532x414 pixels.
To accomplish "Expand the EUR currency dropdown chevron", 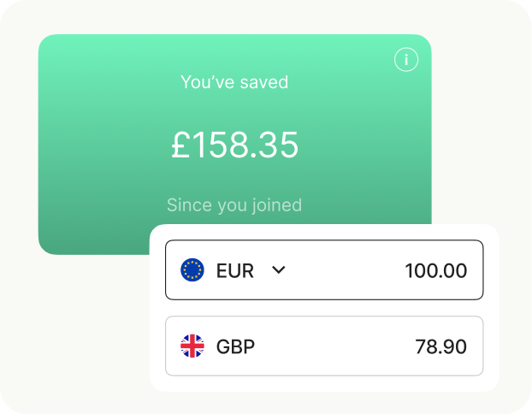I will pyautogui.click(x=278, y=270).
